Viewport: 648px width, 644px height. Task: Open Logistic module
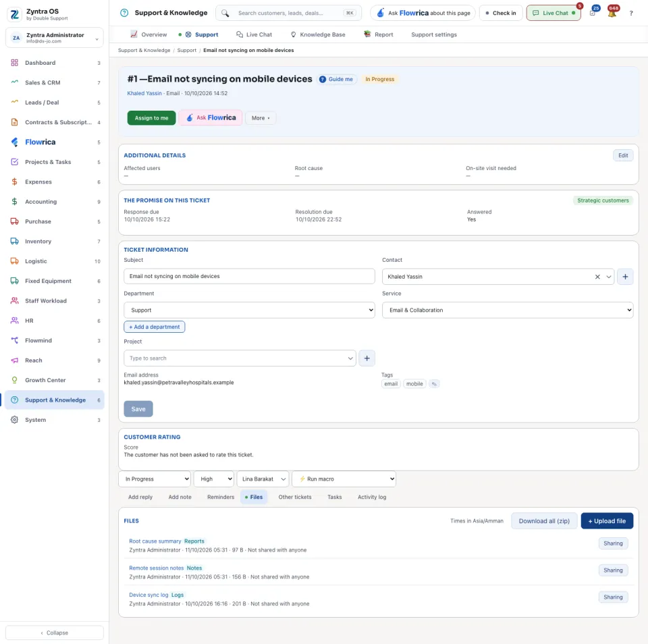point(55,261)
